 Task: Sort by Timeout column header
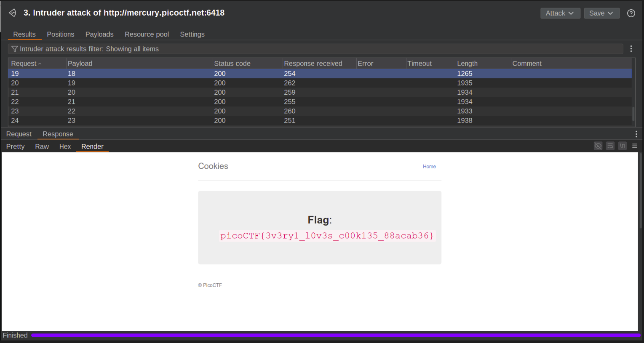[430, 64]
